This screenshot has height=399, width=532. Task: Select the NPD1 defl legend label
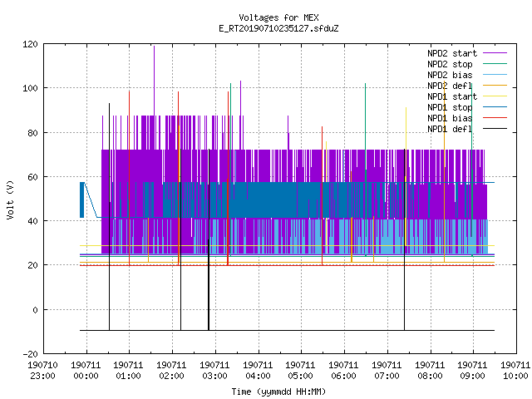(x=450, y=129)
